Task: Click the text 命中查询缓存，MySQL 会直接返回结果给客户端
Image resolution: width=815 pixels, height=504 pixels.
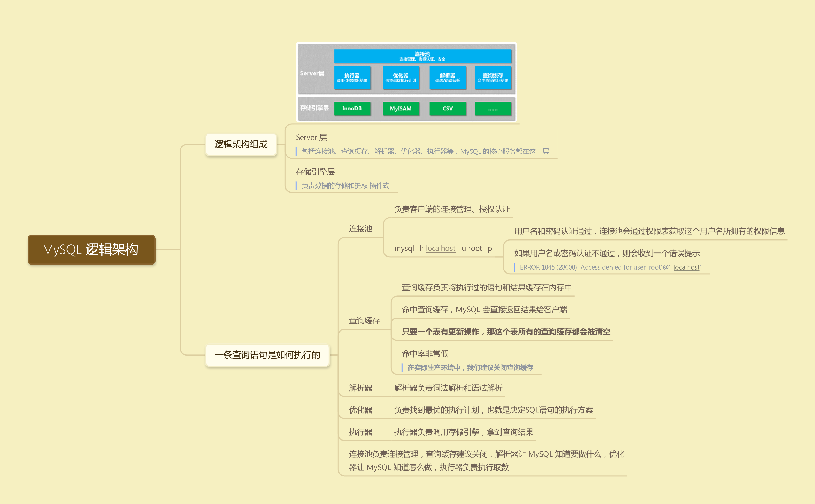Action: click(484, 310)
